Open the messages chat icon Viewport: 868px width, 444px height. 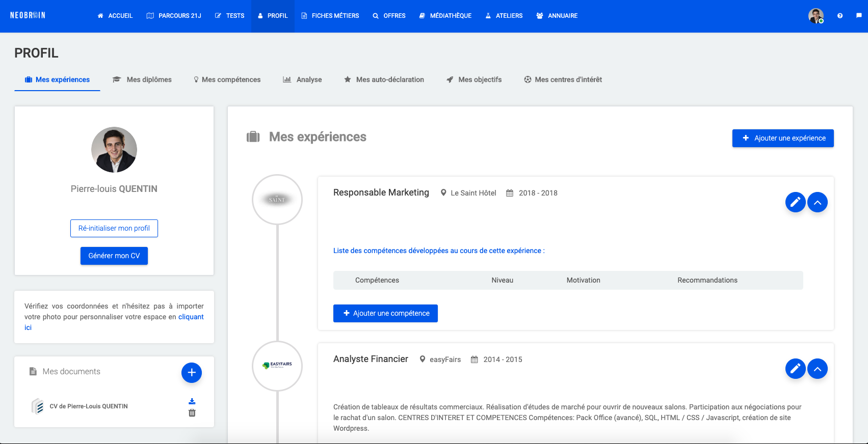[859, 16]
